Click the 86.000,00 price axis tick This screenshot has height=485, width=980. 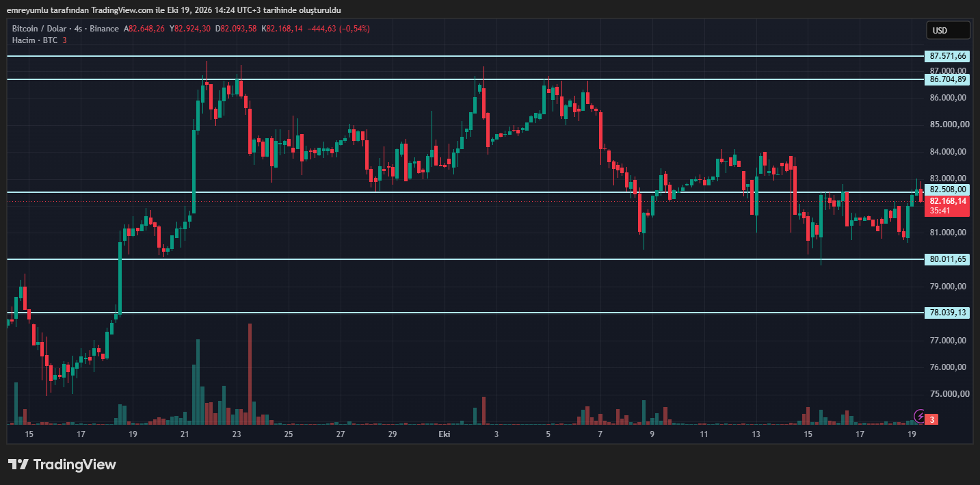948,98
